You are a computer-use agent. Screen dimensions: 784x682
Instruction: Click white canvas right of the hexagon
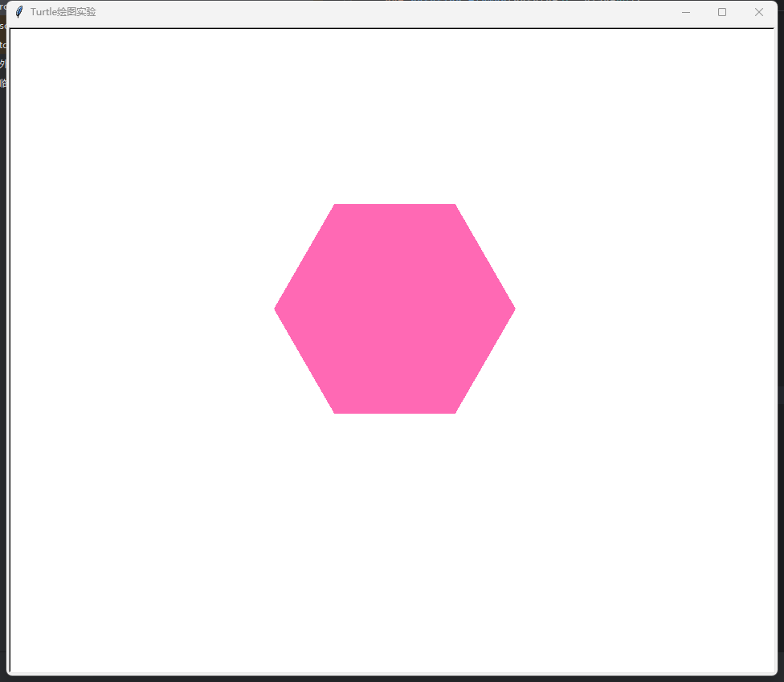click(x=643, y=308)
